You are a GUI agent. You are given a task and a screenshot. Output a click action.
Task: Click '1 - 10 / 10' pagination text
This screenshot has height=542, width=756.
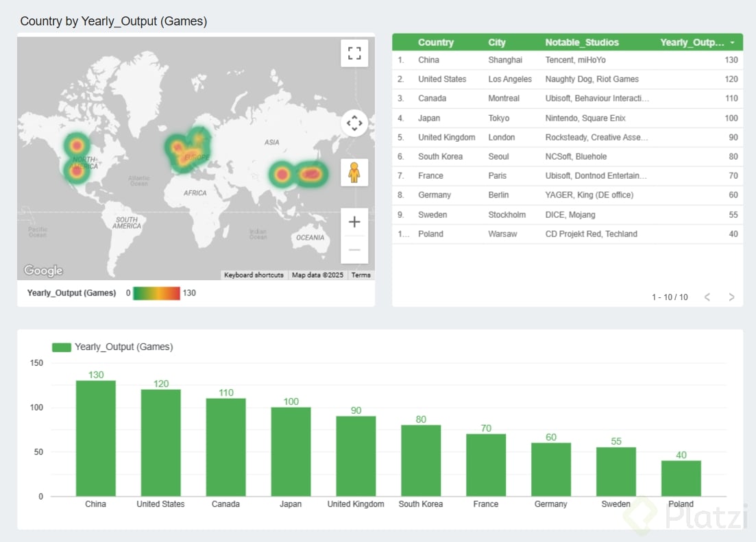click(x=670, y=297)
